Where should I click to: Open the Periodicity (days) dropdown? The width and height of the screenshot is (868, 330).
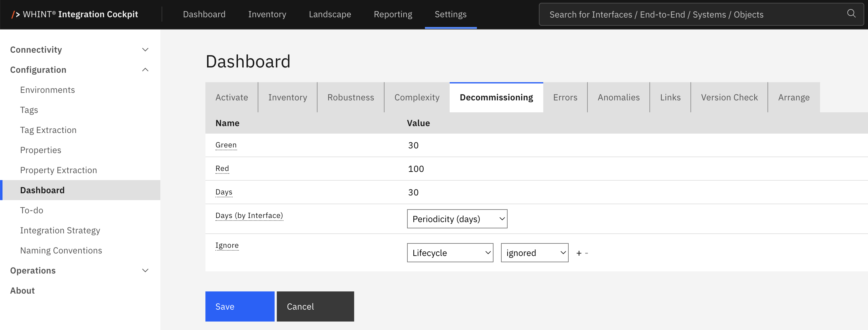[x=457, y=219]
